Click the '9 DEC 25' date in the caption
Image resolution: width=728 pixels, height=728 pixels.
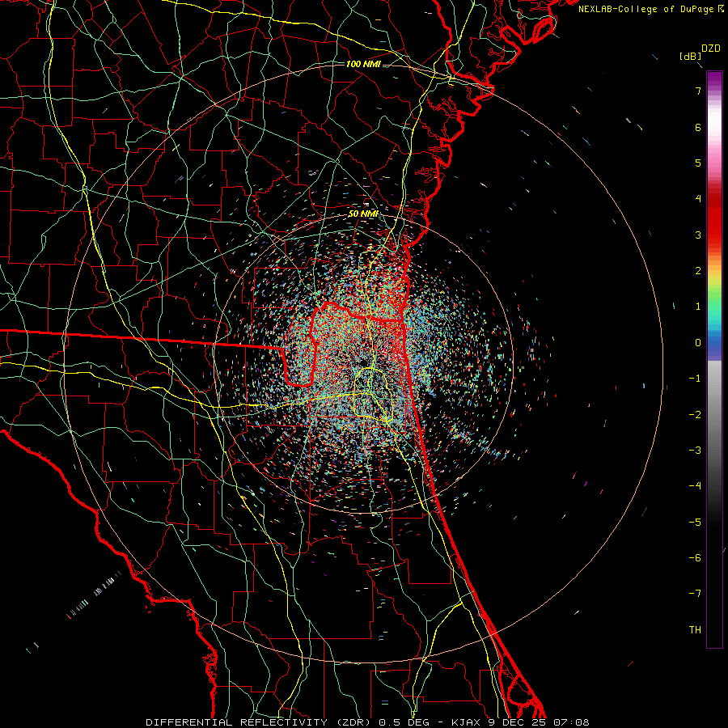[519, 722]
